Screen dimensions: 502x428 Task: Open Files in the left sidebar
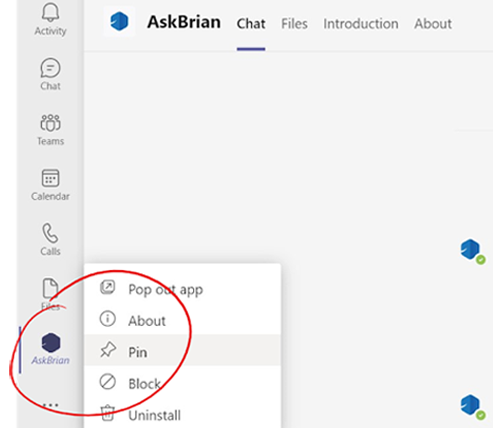pyautogui.click(x=50, y=294)
